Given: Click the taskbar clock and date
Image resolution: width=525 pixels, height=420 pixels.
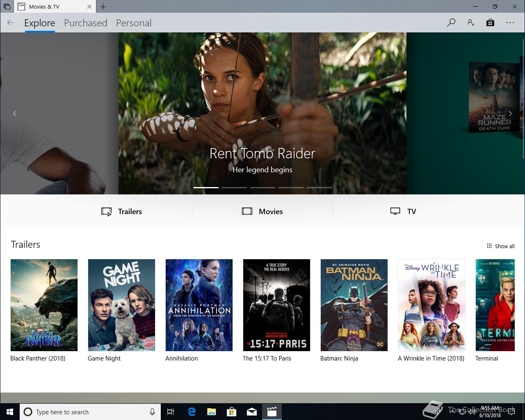Looking at the screenshot, I should 489,412.
